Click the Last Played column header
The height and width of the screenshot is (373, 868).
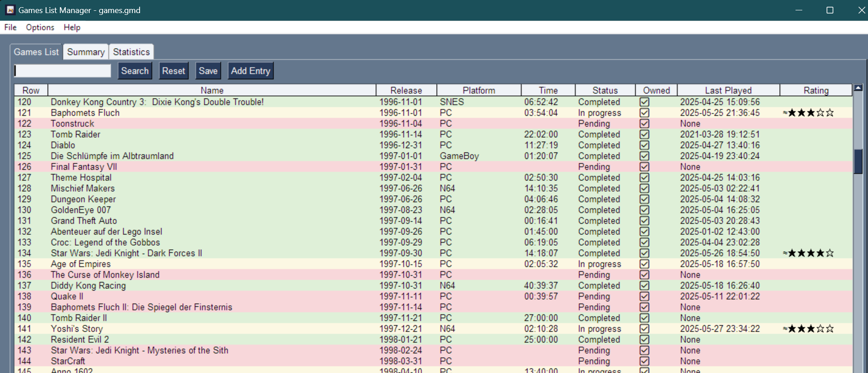click(x=728, y=90)
